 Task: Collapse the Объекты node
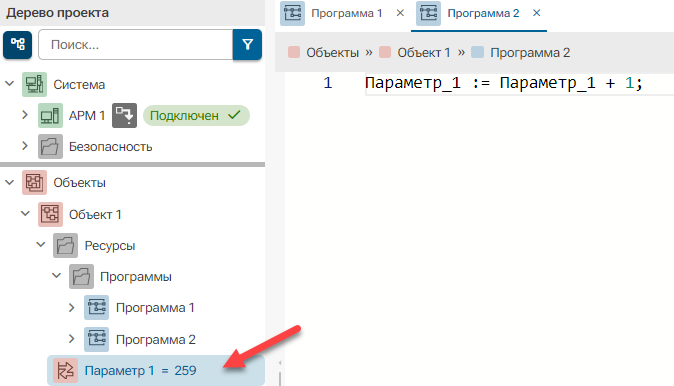(x=9, y=182)
